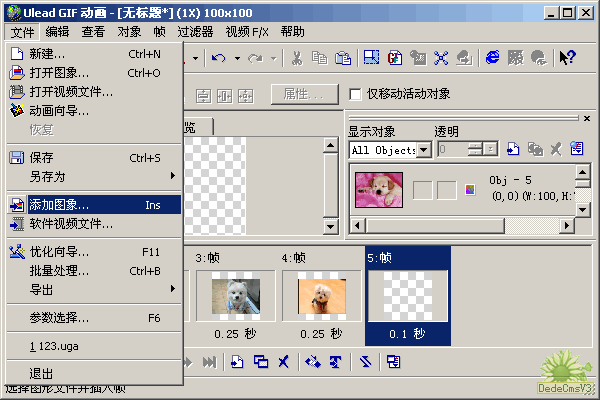Click the blue crossed-arrows toolbar icon
The width and height of the screenshot is (600, 400).
pos(441,58)
